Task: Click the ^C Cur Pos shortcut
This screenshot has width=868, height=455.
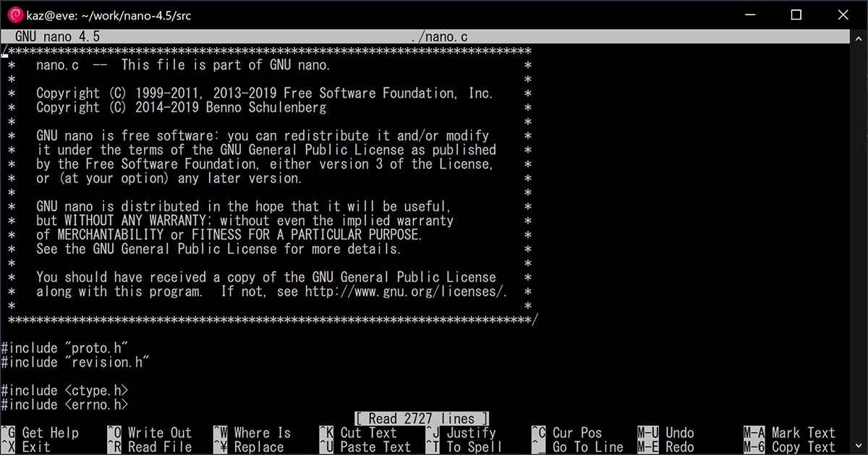Action: click(x=566, y=433)
